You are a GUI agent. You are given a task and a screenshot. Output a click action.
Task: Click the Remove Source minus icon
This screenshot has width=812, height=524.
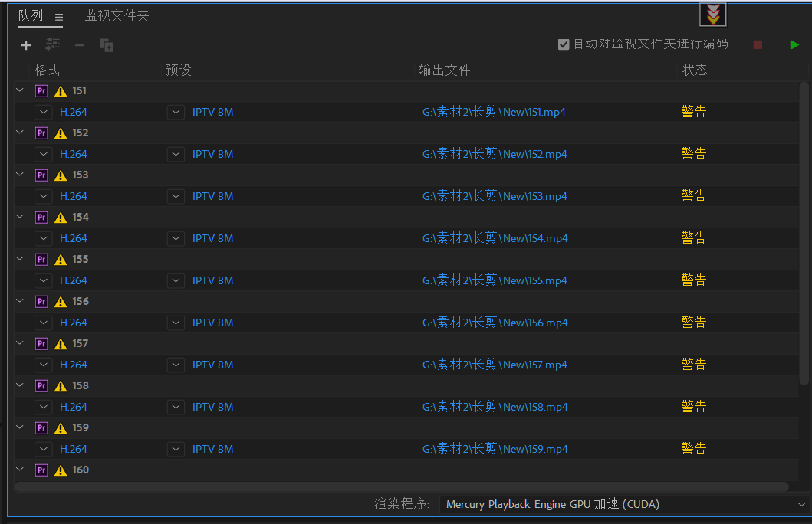(x=79, y=44)
